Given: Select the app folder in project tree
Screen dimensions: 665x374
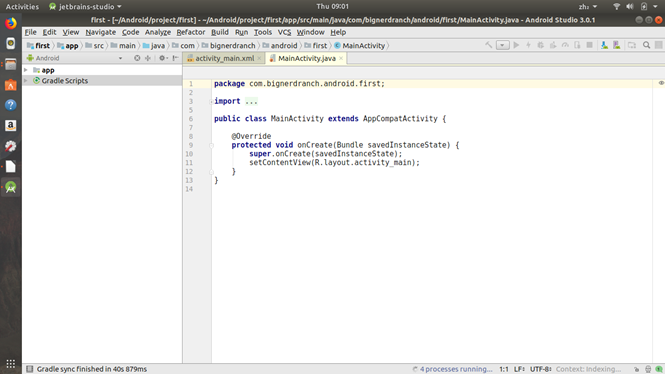Looking at the screenshot, I should tap(44, 70).
